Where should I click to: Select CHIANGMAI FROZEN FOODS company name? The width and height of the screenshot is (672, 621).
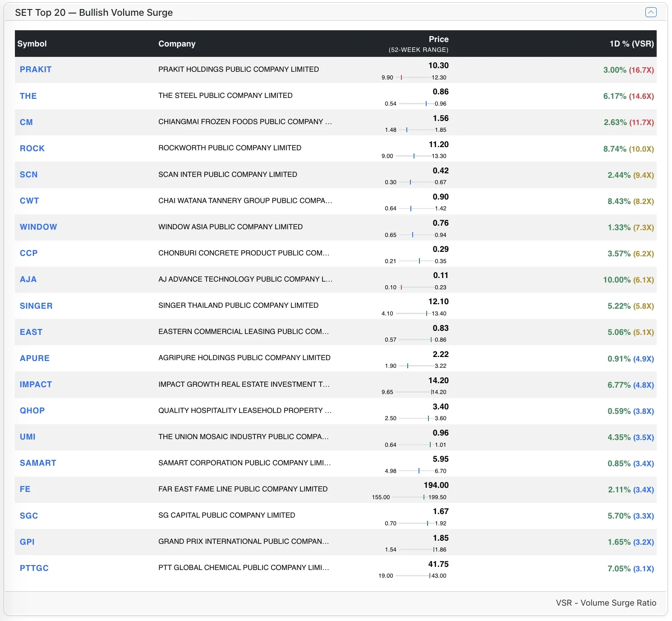245,121
